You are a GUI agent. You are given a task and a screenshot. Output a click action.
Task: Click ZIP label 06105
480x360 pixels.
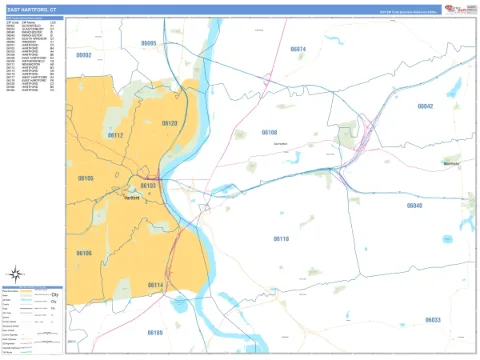click(86, 178)
